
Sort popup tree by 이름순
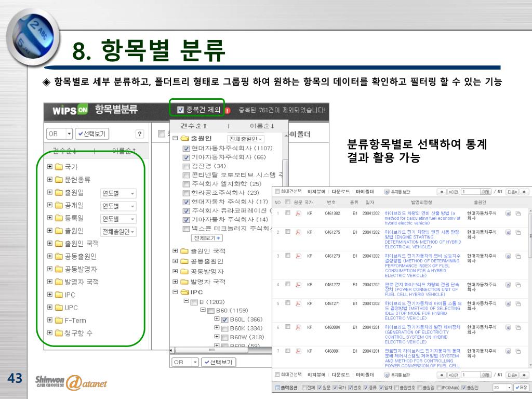(262, 126)
